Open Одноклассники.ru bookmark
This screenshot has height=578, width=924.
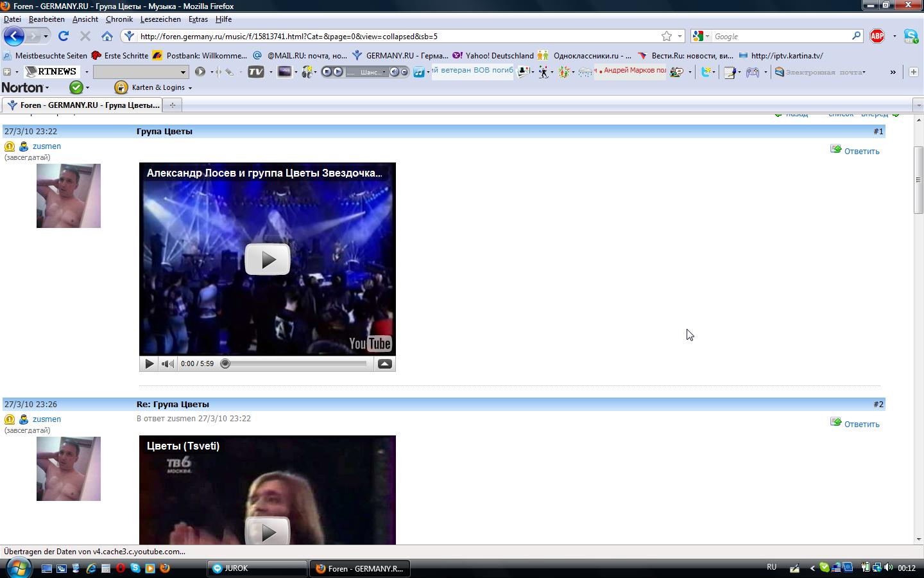coord(585,56)
